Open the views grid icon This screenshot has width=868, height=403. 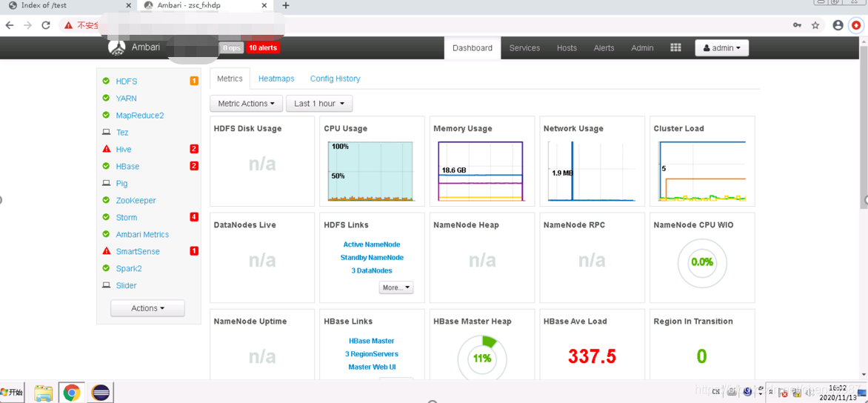coord(675,47)
